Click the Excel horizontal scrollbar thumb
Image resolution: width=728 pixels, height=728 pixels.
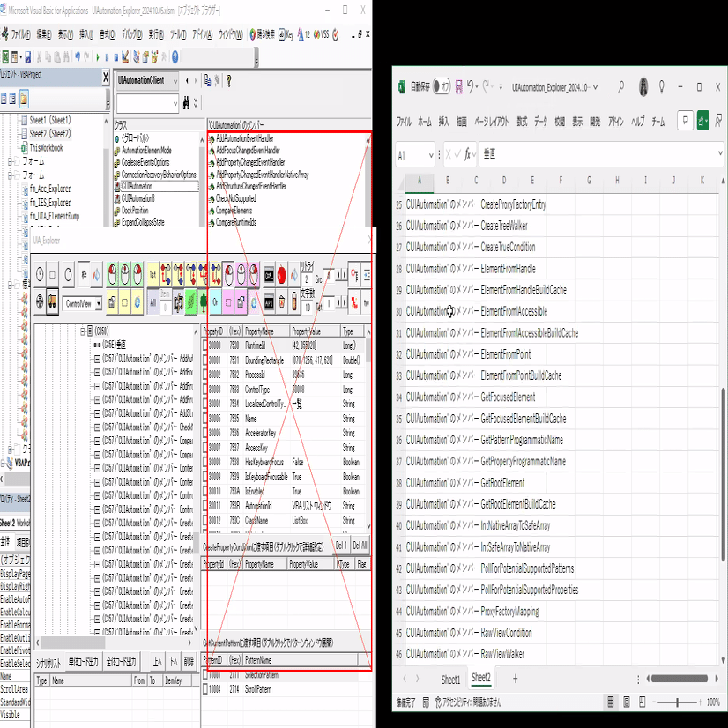[679, 679]
